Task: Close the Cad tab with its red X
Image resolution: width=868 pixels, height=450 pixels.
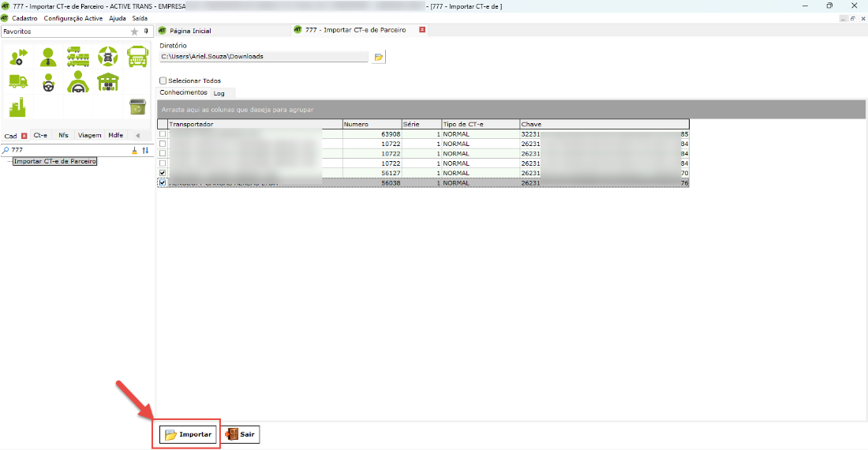Action: click(x=24, y=136)
